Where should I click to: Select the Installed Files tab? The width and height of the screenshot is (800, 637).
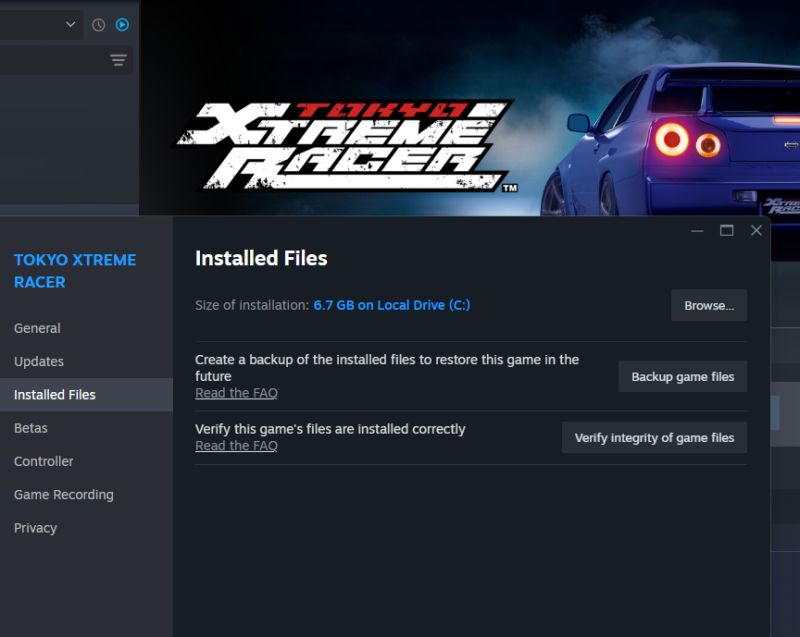click(55, 395)
